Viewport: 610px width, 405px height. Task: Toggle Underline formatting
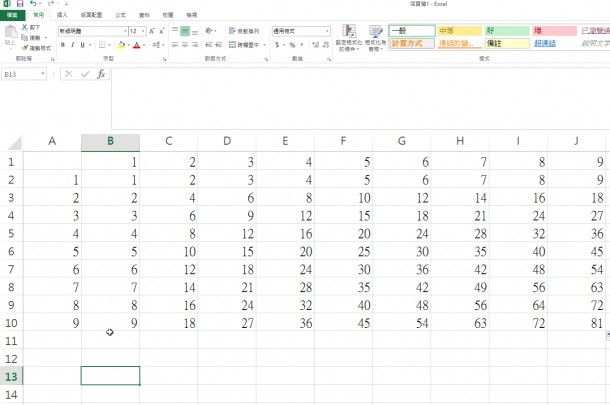coord(82,45)
